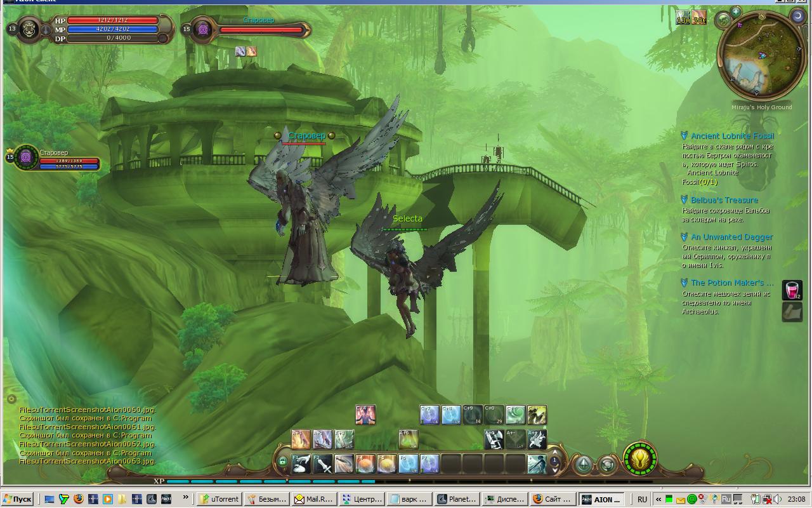Toggle the quickbar lock icon

click(282, 462)
